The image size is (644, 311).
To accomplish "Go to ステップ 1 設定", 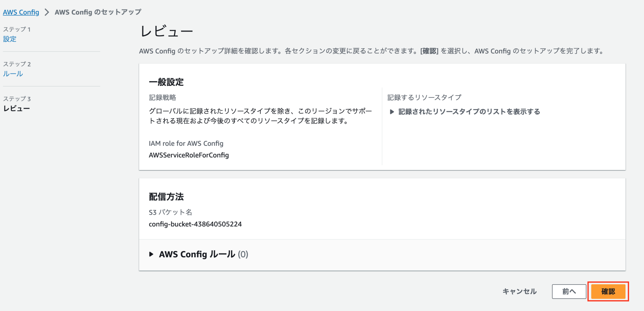I will point(9,39).
